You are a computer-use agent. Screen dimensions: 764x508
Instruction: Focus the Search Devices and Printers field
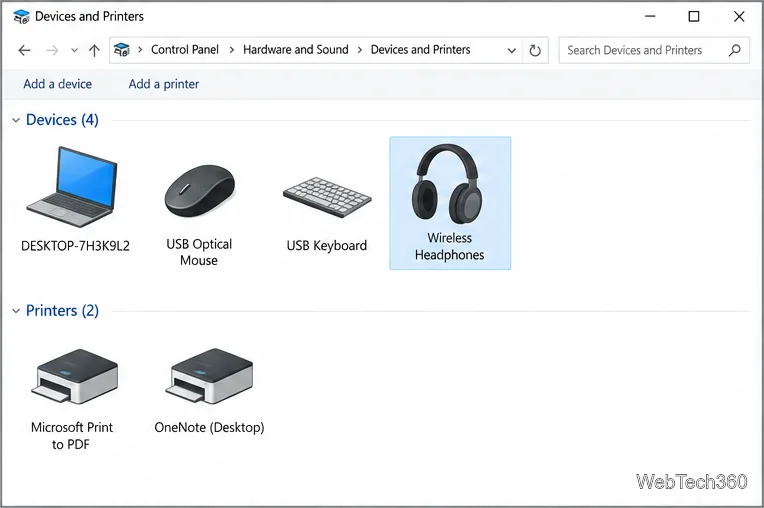click(654, 50)
